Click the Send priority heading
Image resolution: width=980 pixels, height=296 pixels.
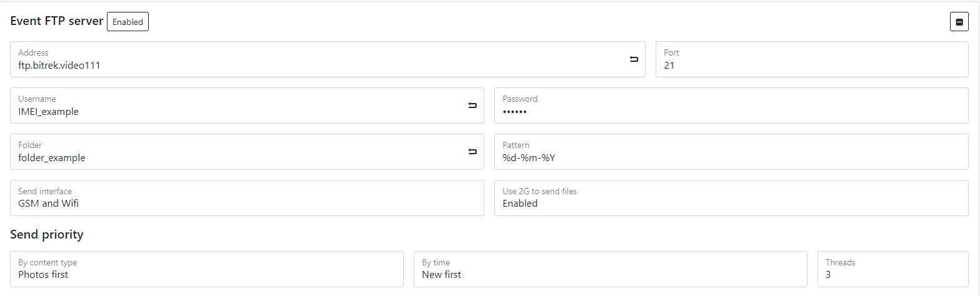point(47,235)
